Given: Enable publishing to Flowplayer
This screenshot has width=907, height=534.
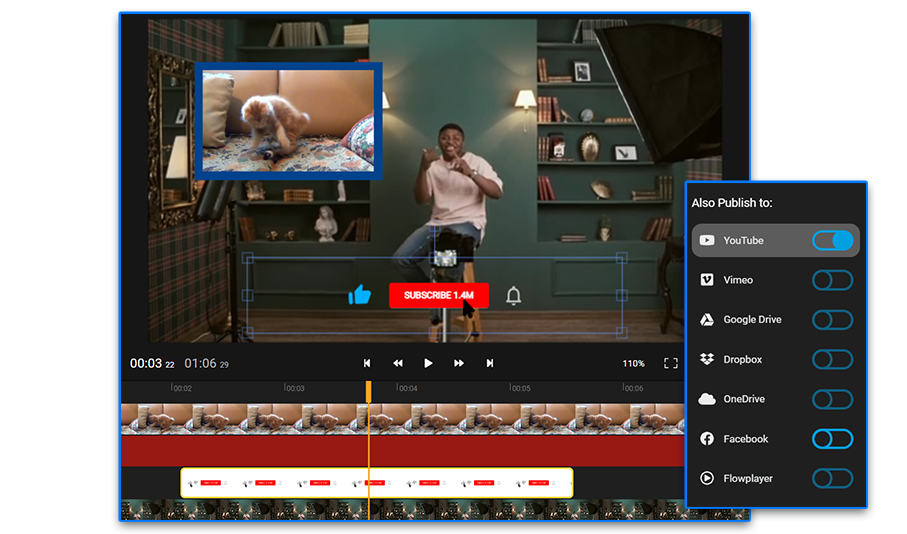Looking at the screenshot, I should point(832,478).
